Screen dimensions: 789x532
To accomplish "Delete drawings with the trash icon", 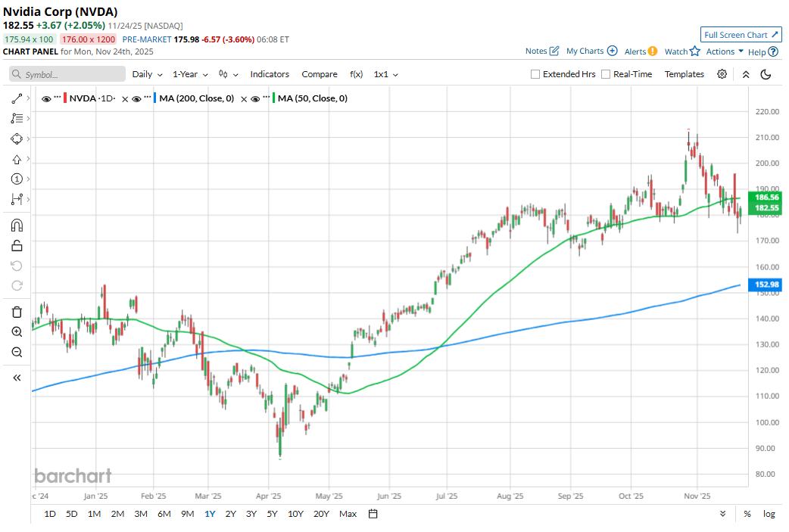I will [x=17, y=312].
